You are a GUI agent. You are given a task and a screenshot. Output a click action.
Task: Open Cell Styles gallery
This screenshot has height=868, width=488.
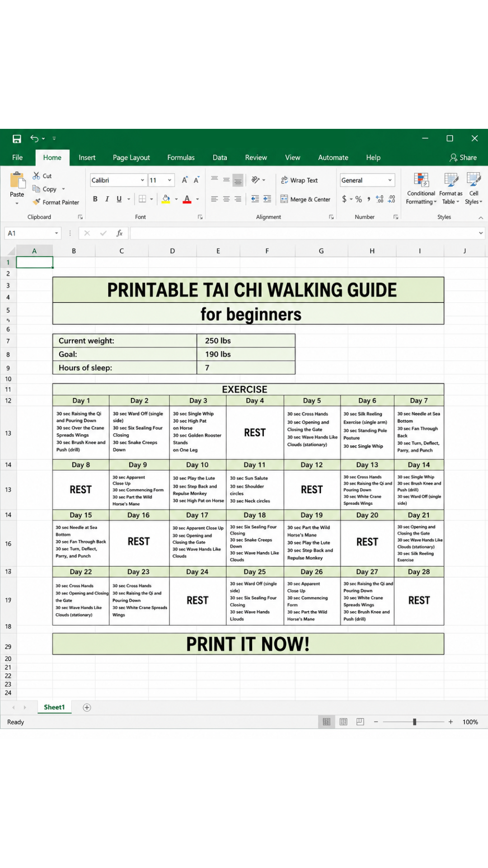tap(474, 189)
